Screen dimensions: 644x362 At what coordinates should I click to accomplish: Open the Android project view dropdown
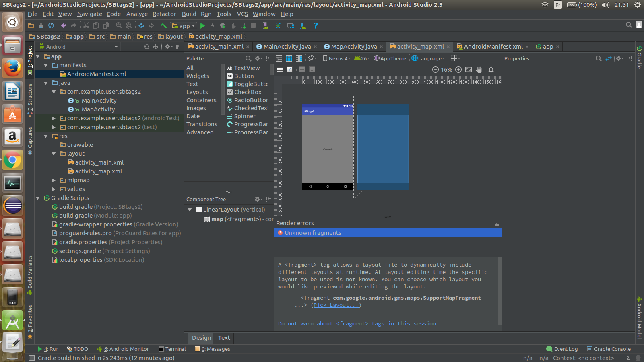coord(78,47)
